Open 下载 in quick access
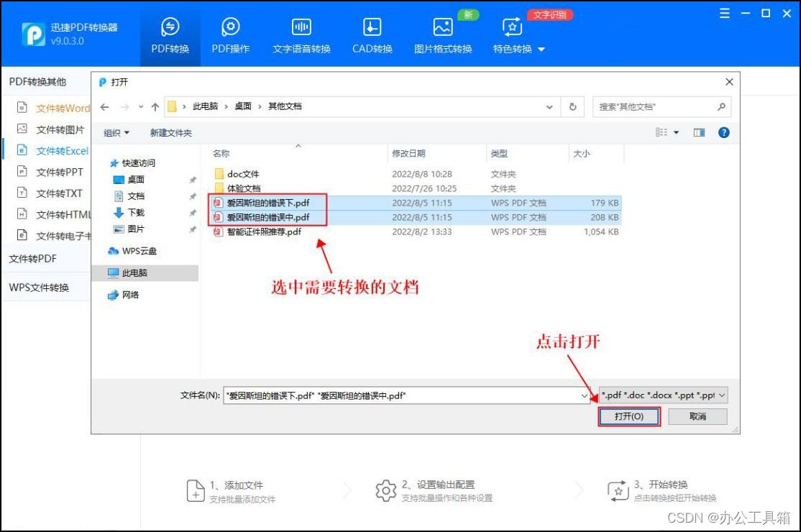The width and height of the screenshot is (801, 532). click(129, 212)
